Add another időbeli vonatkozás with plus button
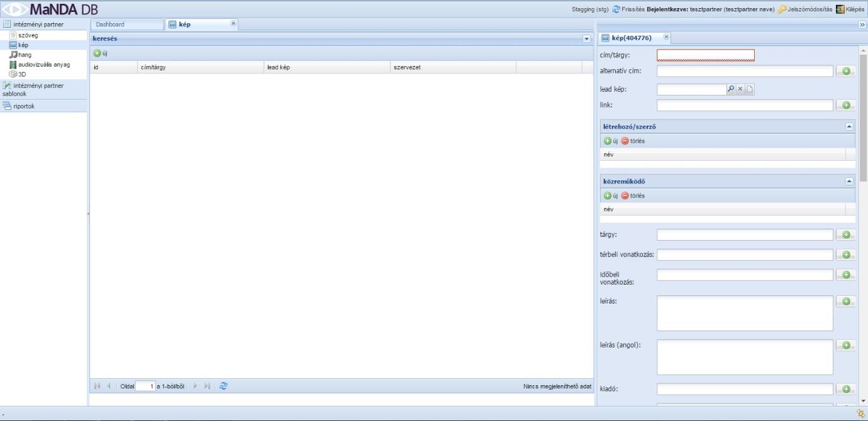The width and height of the screenshot is (868, 421). pos(845,275)
